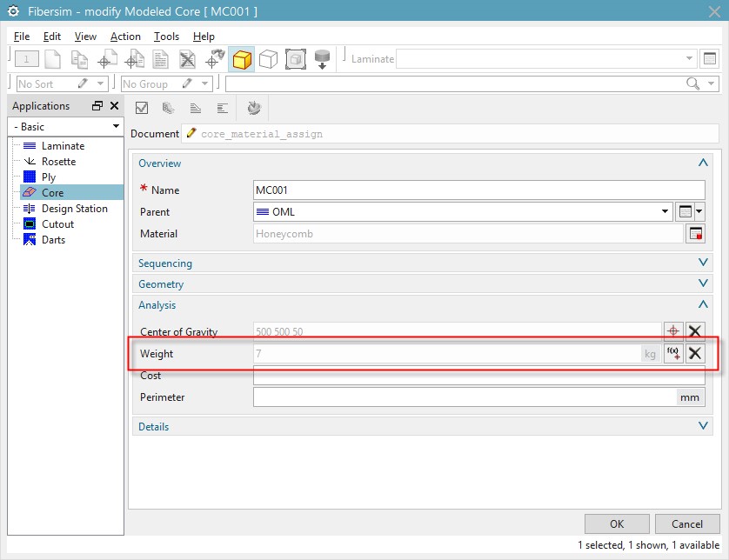The height and width of the screenshot is (560, 729).
Task: Clear the Weight value with X icon
Action: [695, 353]
